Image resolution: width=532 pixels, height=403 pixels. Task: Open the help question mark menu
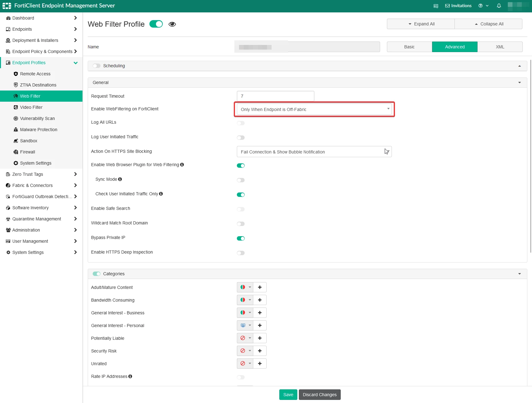click(483, 6)
